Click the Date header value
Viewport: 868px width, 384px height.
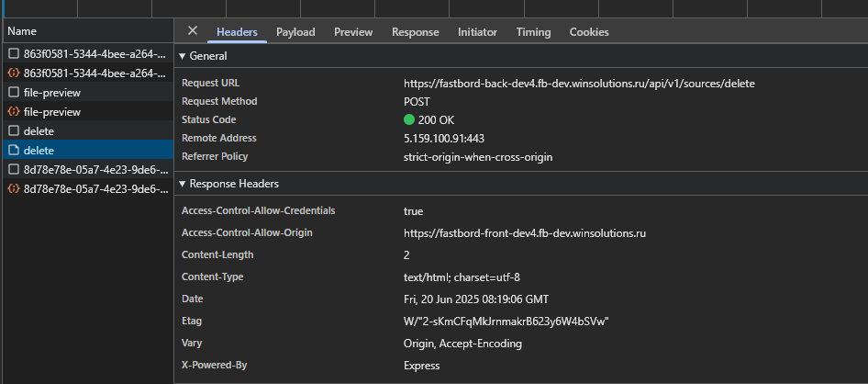coord(476,299)
